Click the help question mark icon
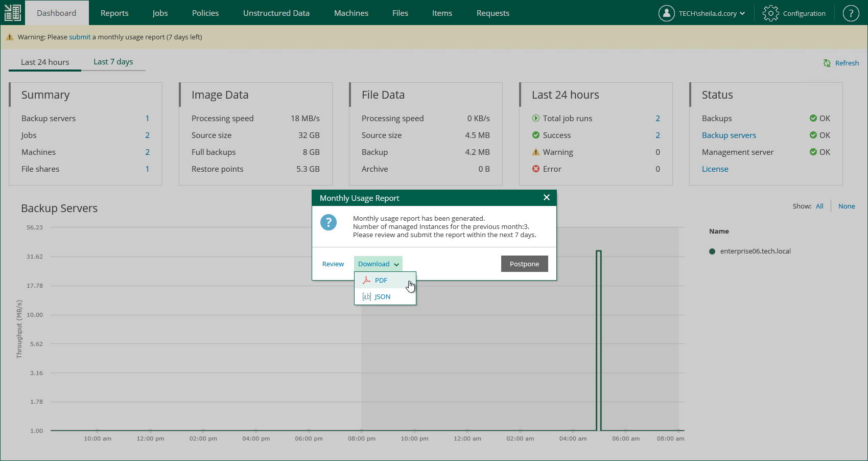 [851, 13]
